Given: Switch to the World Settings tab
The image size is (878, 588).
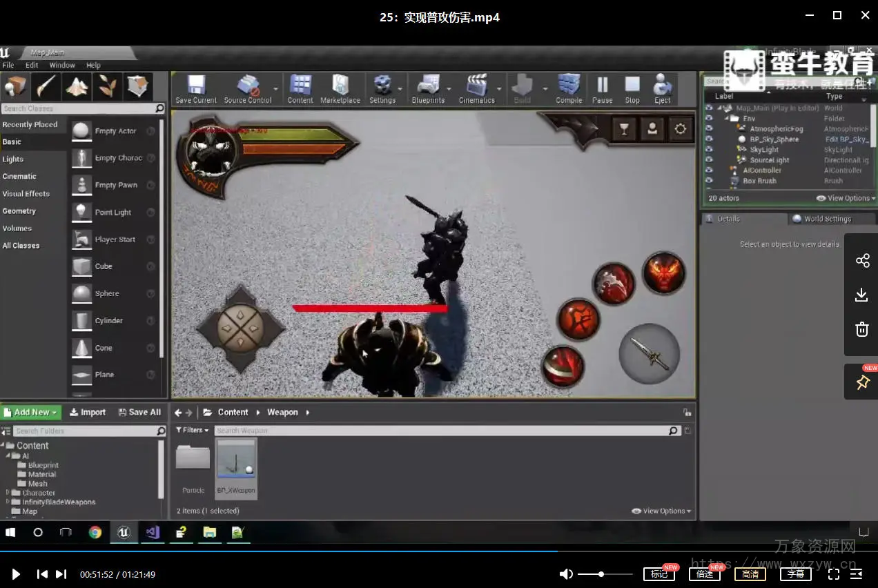Looking at the screenshot, I should [x=827, y=219].
